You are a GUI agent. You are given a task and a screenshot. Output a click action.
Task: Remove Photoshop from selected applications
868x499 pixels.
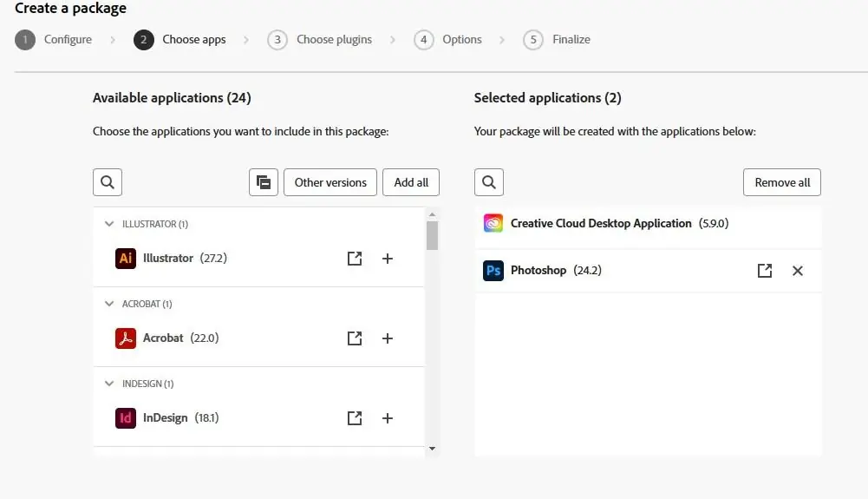coord(798,271)
